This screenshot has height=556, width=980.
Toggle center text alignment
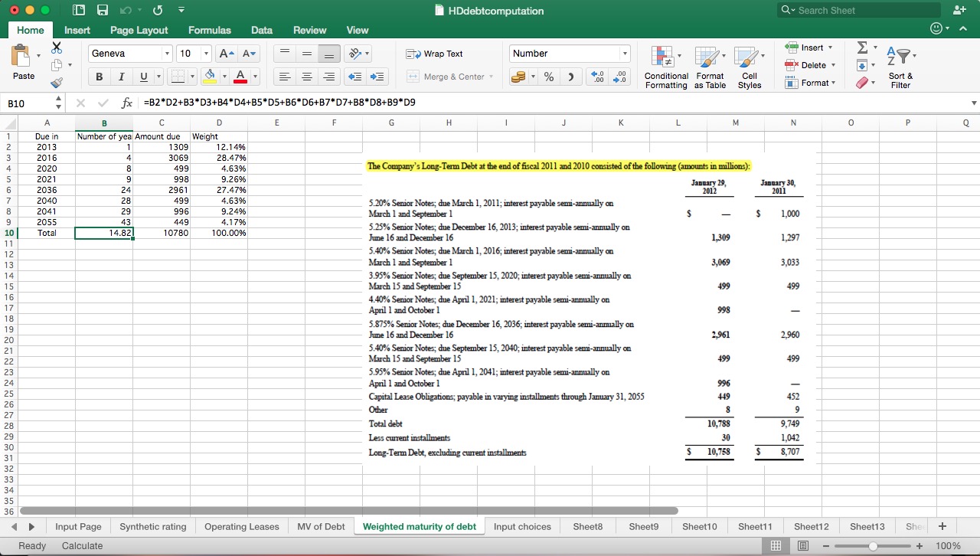(305, 76)
